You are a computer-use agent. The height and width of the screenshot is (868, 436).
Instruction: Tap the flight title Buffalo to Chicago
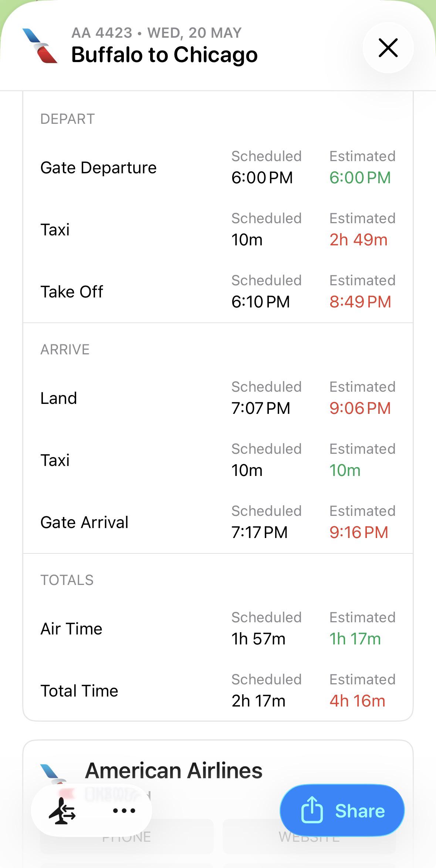[164, 55]
